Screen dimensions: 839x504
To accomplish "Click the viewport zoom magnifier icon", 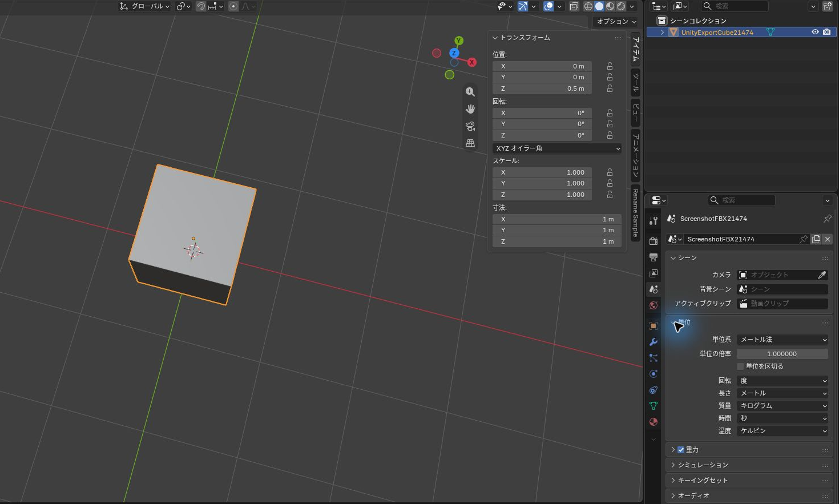I will click(x=470, y=92).
